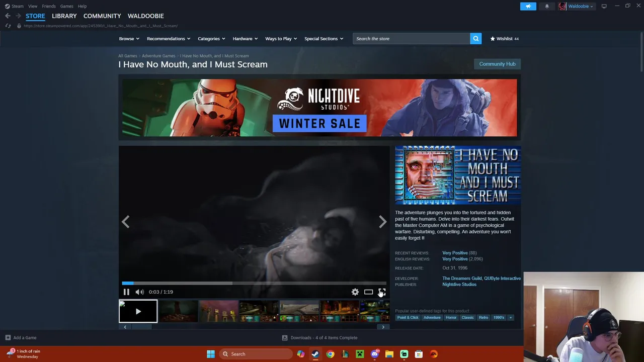Screen dimensions: 644x362
Task: Show next media with right arrow
Action: click(382, 222)
